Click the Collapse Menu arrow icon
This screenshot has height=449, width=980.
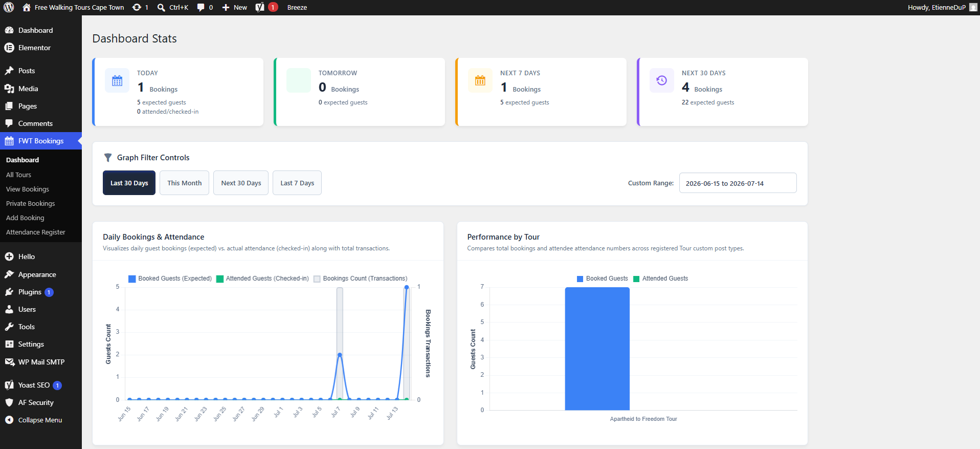click(x=9, y=420)
